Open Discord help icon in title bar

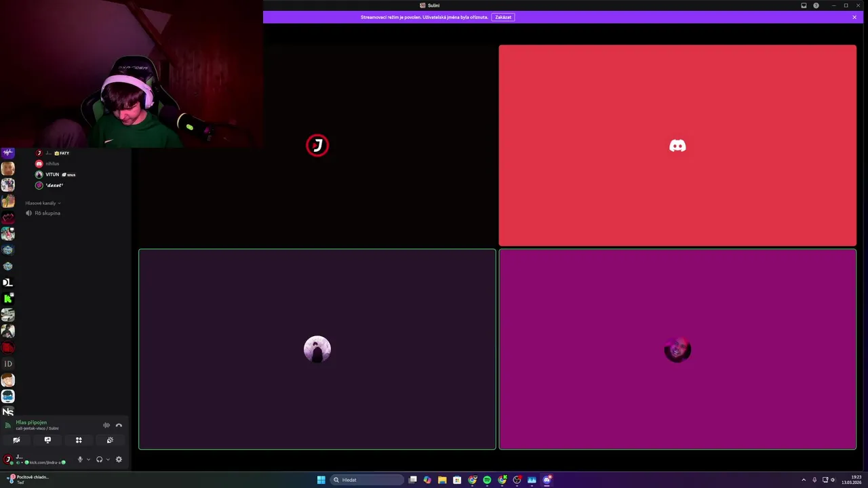pyautogui.click(x=816, y=5)
